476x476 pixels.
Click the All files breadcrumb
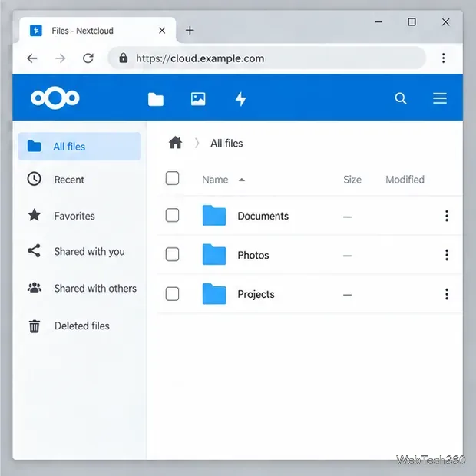226,143
